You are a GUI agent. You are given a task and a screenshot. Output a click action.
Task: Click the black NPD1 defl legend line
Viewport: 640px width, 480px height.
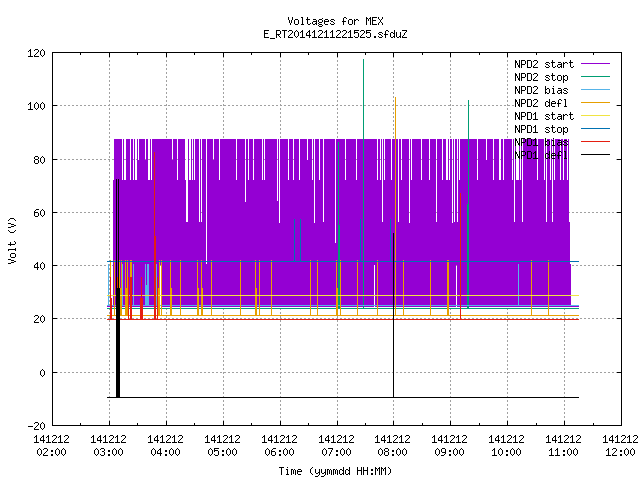coord(595,155)
